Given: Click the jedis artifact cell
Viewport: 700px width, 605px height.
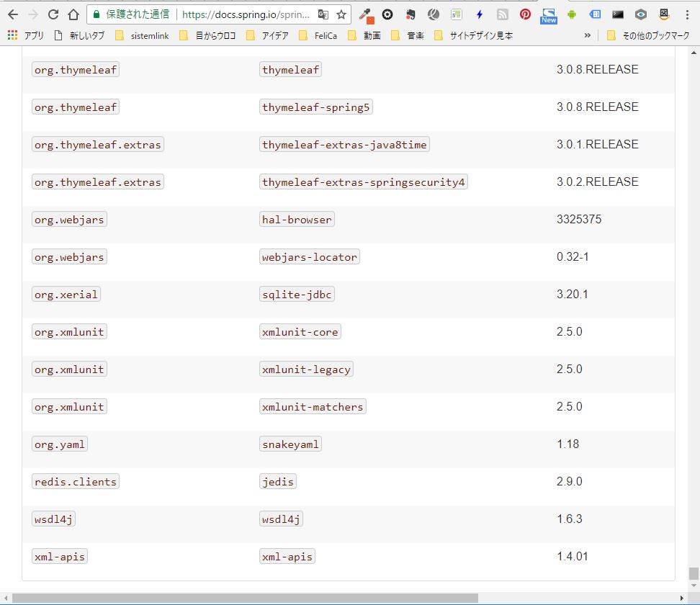Looking at the screenshot, I should point(278,483).
